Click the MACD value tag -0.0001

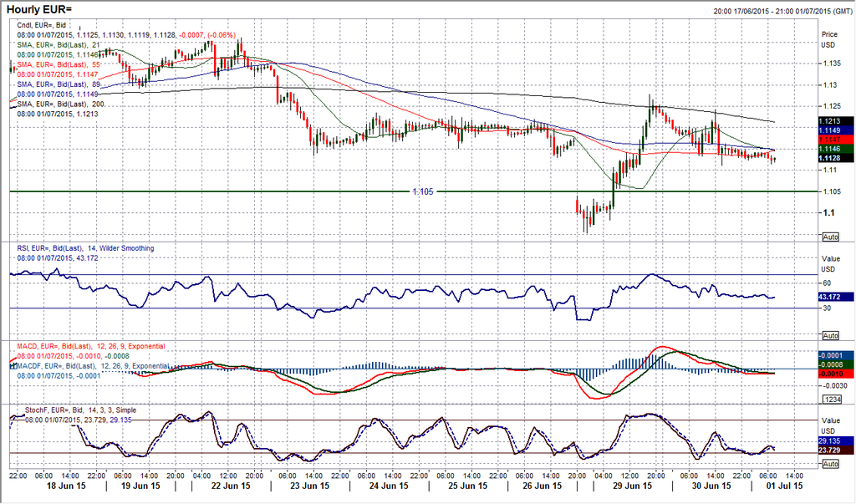click(x=835, y=355)
